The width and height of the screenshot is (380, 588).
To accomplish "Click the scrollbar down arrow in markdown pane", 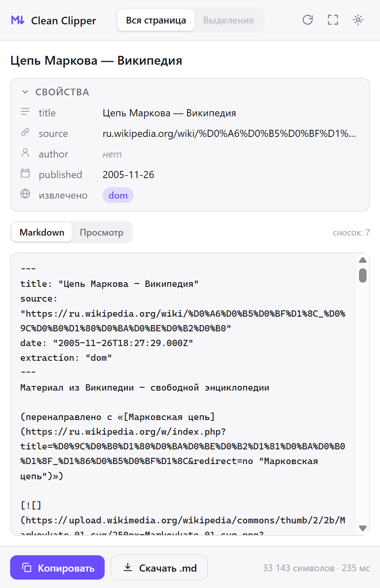I will point(363,528).
